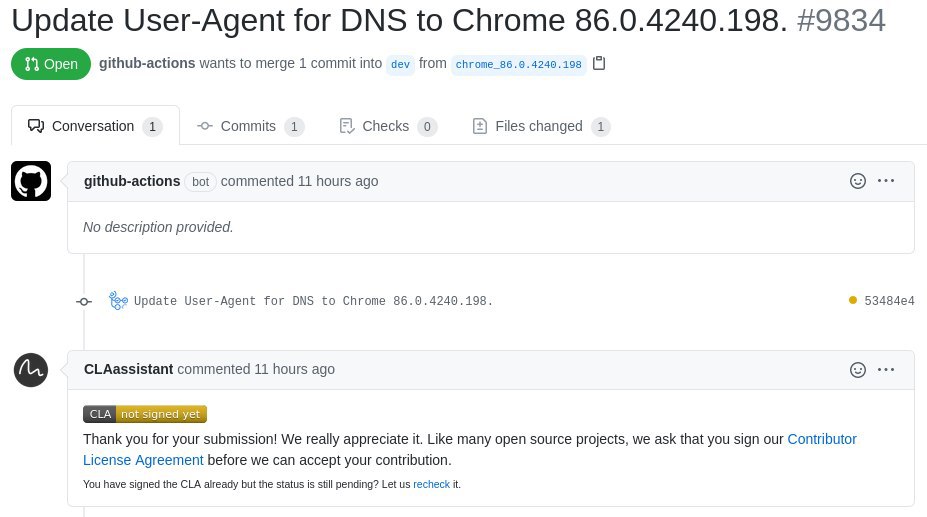Open the Contributor License Agreement link
Image resolution: width=927 pixels, height=517 pixels.
(x=470, y=450)
